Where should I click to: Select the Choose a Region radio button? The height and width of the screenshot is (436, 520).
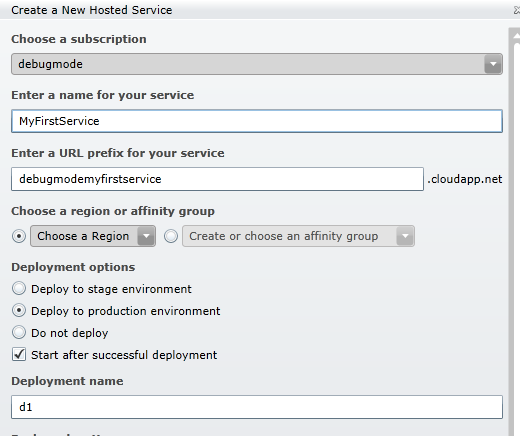(x=19, y=236)
